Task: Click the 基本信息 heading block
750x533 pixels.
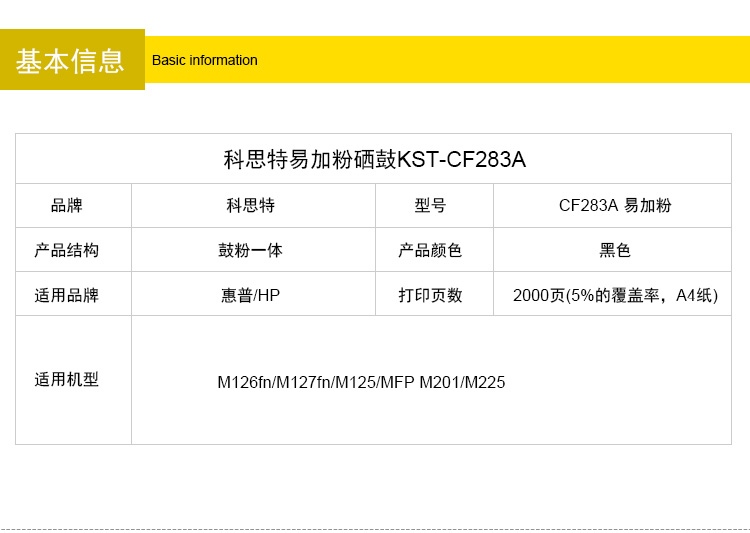Action: coord(71,61)
